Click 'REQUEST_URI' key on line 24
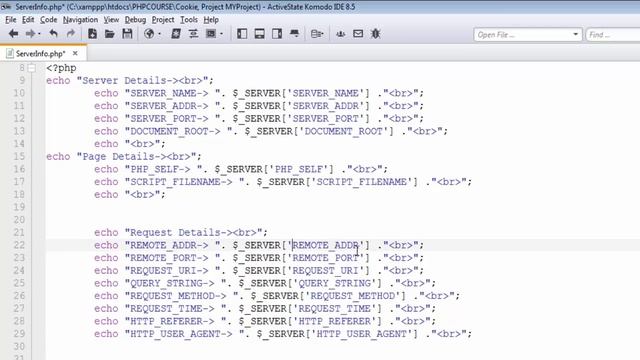This screenshot has height=360, width=640. [326, 270]
